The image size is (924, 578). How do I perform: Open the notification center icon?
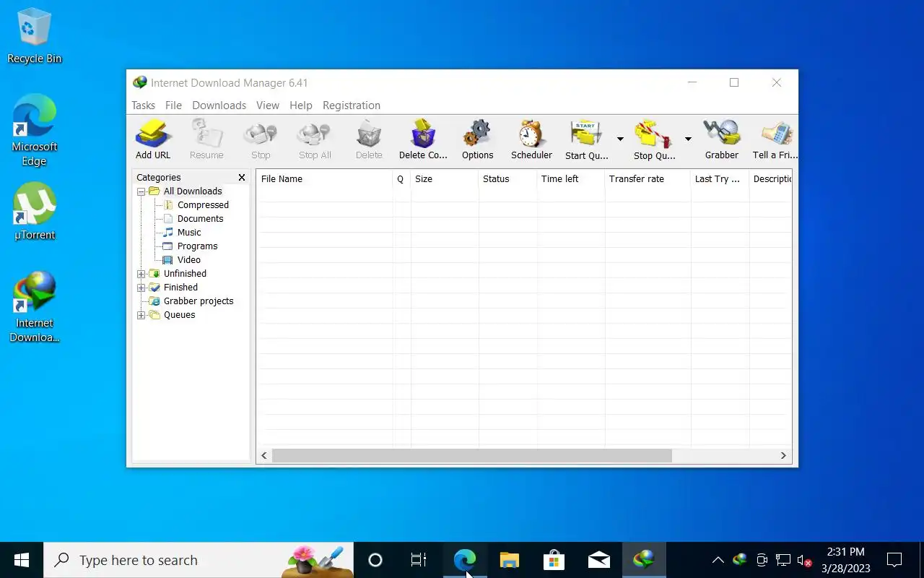point(894,560)
